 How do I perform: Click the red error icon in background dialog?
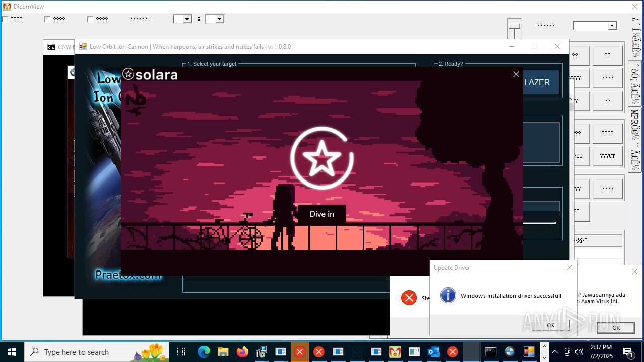[409, 298]
